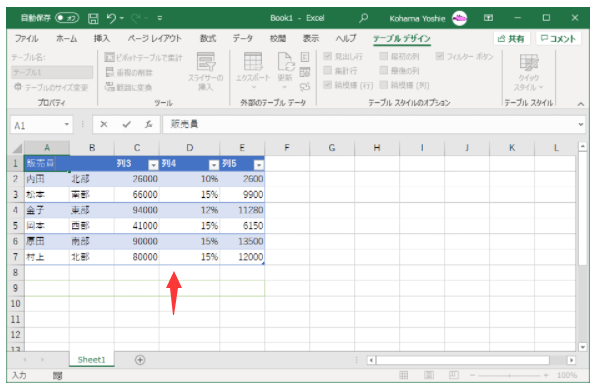Click unlink icon in external data group

[x=305, y=87]
